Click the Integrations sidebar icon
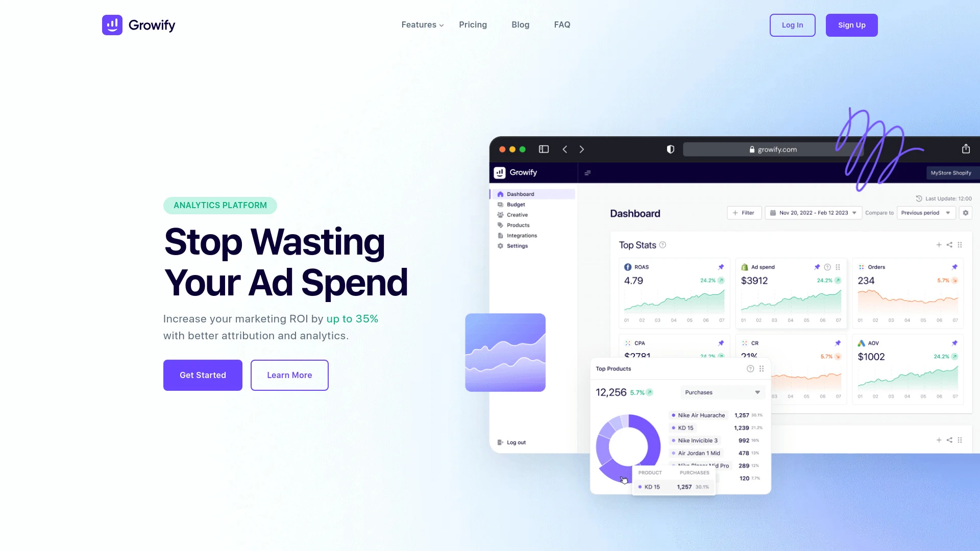Viewport: 980px width, 551px height. pyautogui.click(x=500, y=236)
